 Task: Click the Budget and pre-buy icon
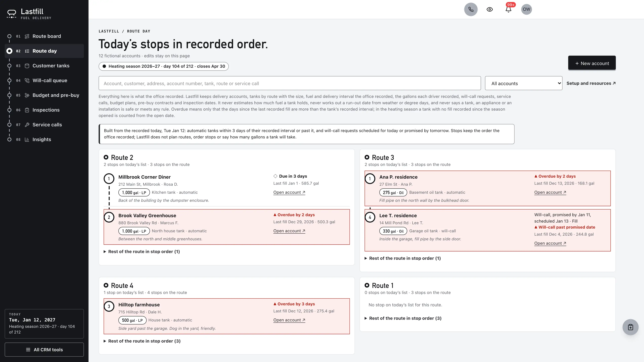point(27,95)
